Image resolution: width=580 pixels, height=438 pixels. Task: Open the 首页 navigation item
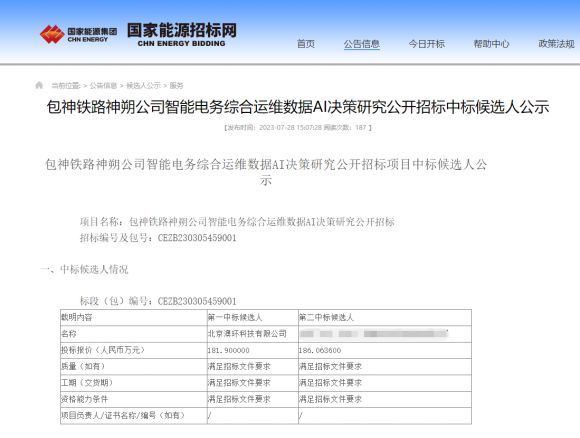[x=306, y=44]
